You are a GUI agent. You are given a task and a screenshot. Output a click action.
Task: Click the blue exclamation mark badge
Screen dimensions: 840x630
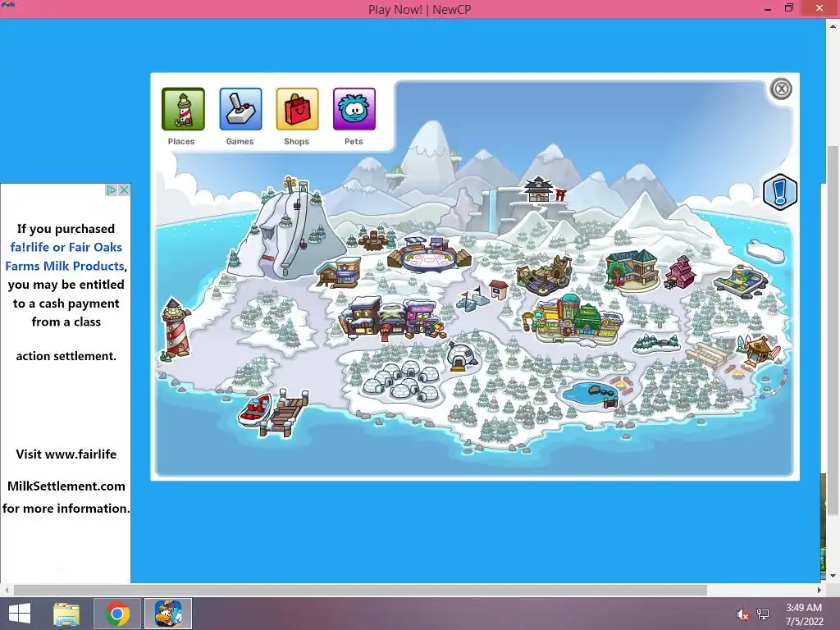780,192
